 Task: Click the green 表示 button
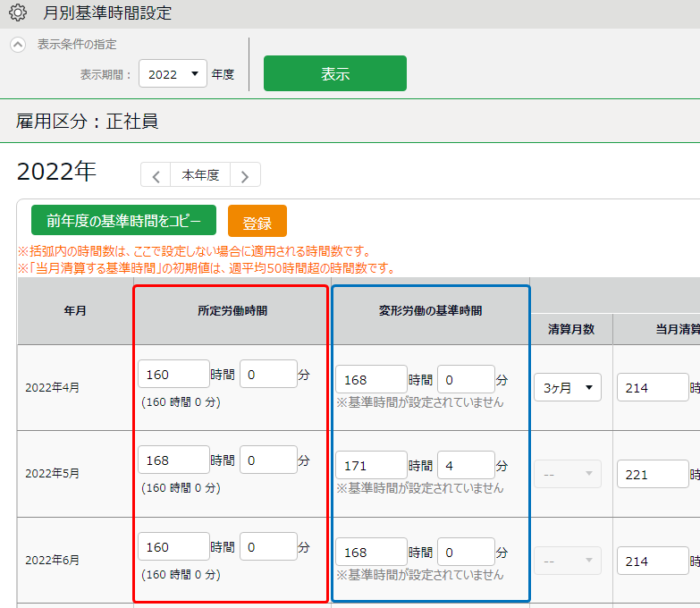(x=335, y=73)
